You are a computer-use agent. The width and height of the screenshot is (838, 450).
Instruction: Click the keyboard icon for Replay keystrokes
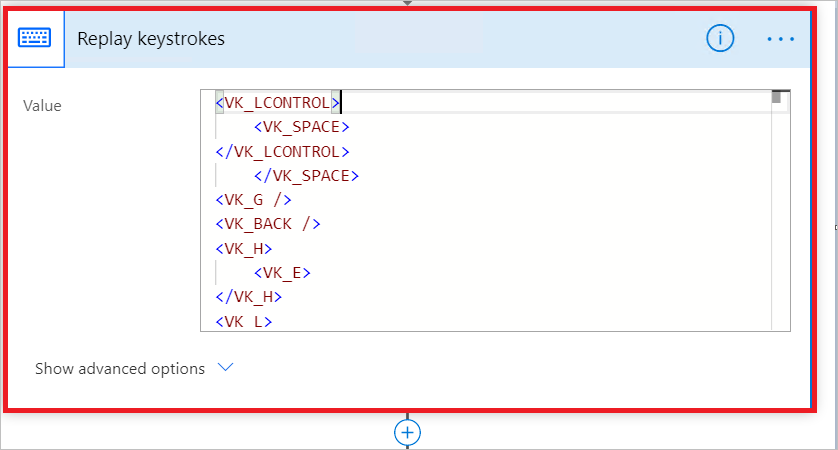point(35,38)
